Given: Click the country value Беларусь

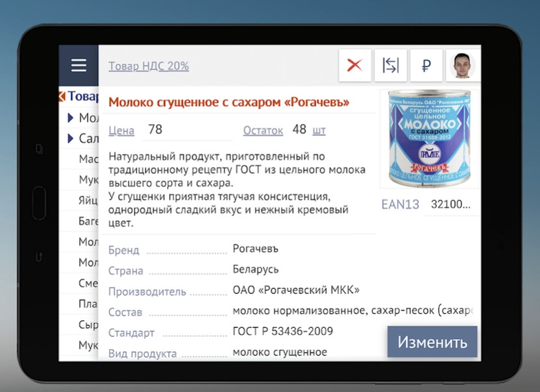Looking at the screenshot, I should coord(255,269).
